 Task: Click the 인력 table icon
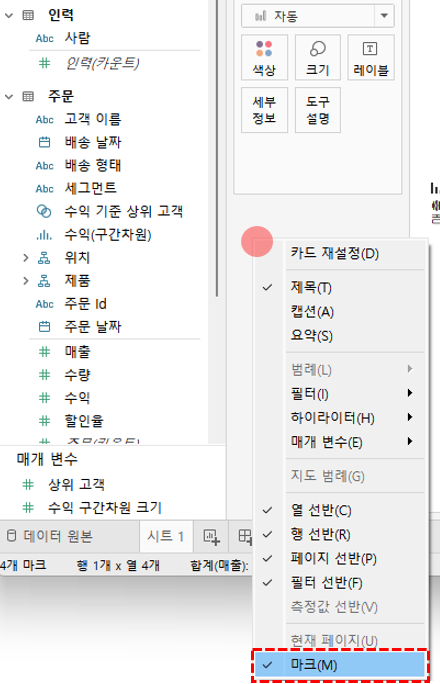pyautogui.click(x=28, y=16)
